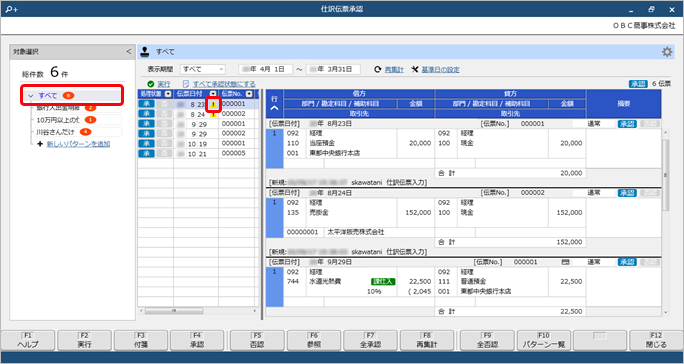This screenshot has height=364, width=684.
Task: Click the F8 再集計 function button
Action: tap(427, 340)
